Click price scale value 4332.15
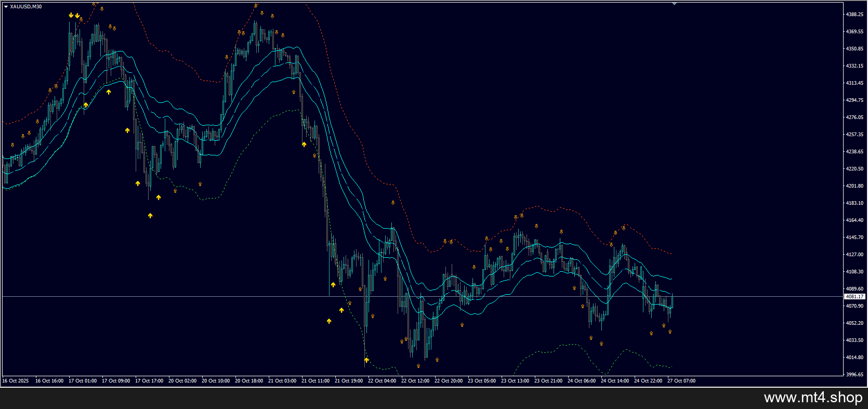868x409 pixels. pos(854,66)
